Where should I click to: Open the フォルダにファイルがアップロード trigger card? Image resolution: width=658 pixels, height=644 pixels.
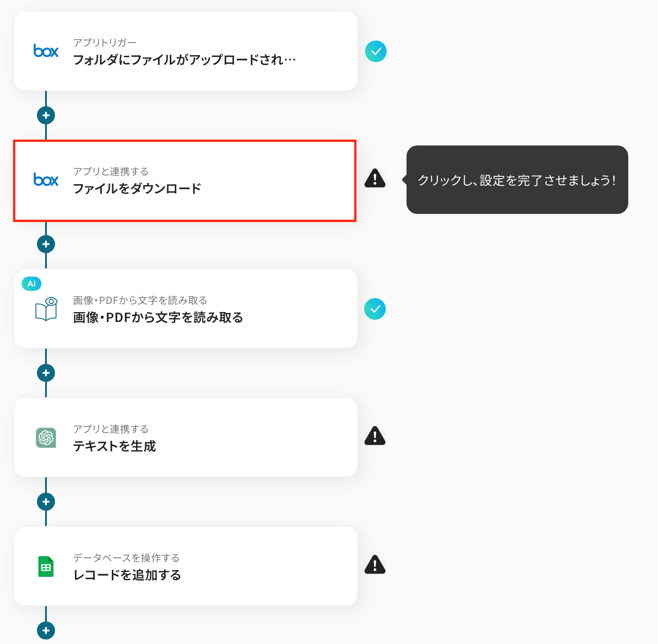point(186,51)
